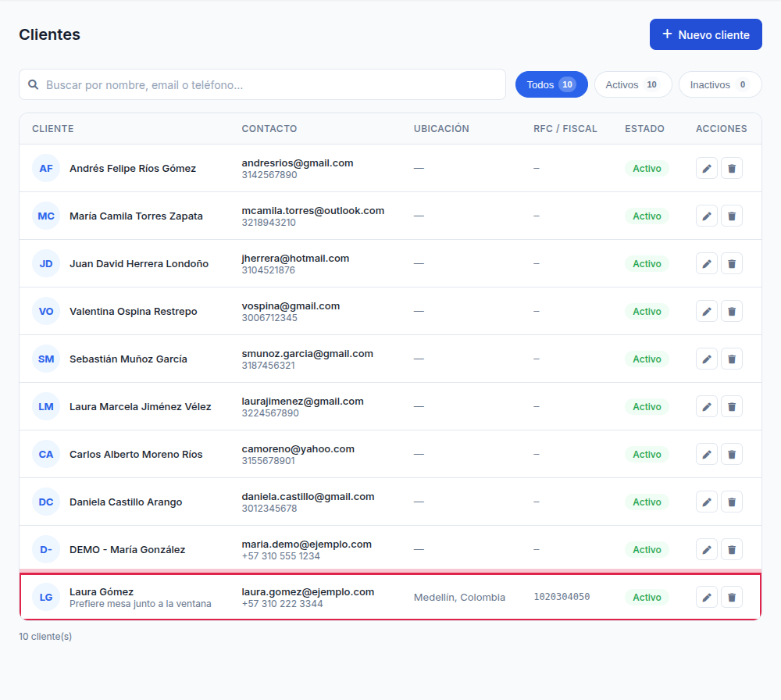Edit Daniela Castillo Arango's details
781x700 pixels.
(706, 502)
